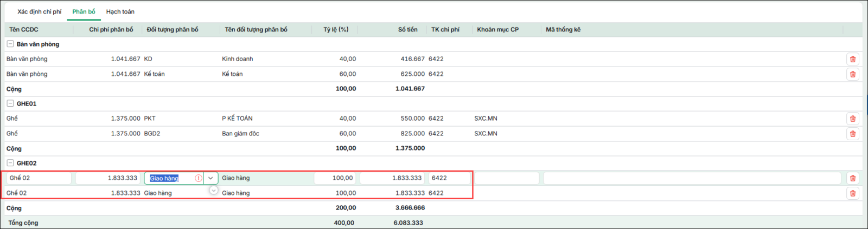
Task: Collapse the GHE02 group
Action: tap(10, 163)
